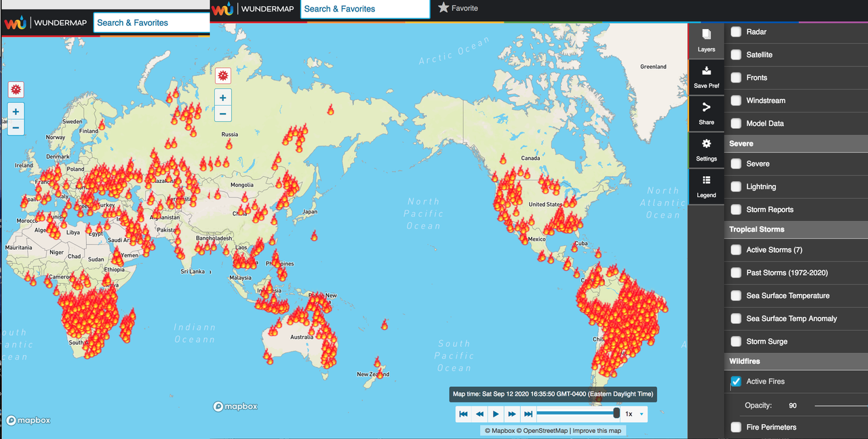Click the mapbox logo in the left window corner
Screen dimensions: 868x439
28,420
